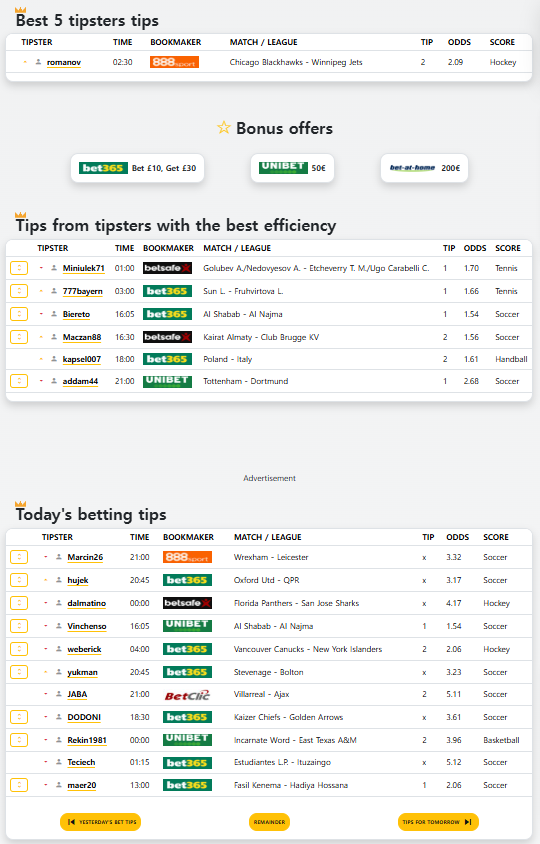Select the Kaizer Chiefs - Golden Arrows match
This screenshot has height=844, width=540.
tap(289, 717)
